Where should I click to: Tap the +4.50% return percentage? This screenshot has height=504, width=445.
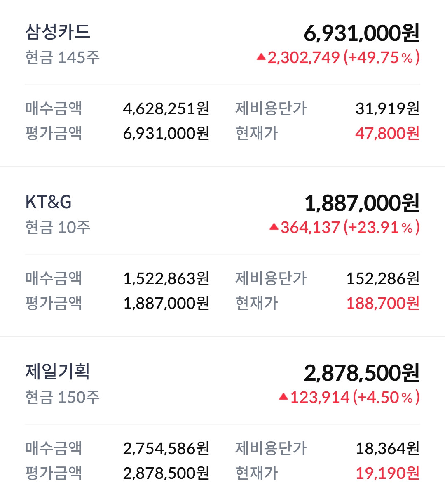[386, 397]
